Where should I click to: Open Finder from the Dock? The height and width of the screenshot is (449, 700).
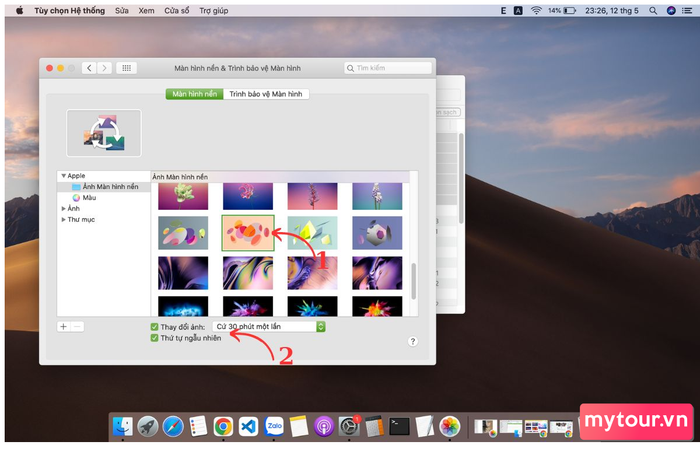coord(122,426)
